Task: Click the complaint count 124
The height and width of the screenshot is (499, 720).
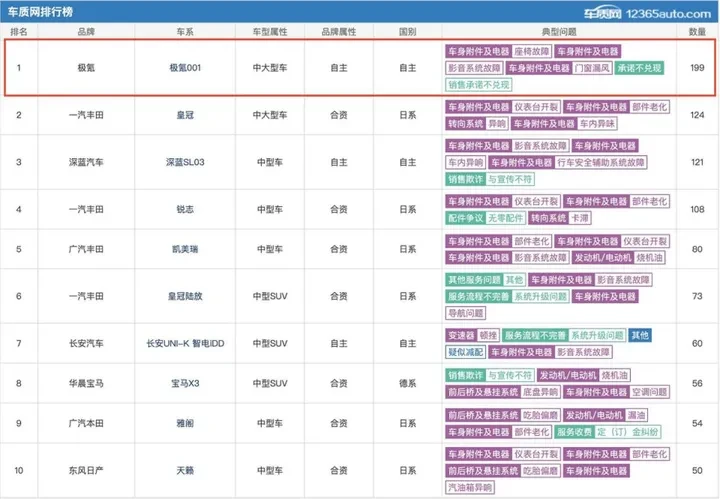Action: coord(697,115)
